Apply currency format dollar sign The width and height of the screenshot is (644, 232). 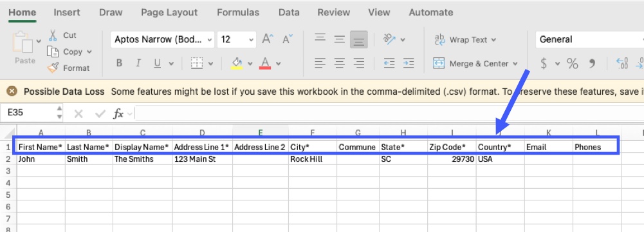pyautogui.click(x=544, y=63)
